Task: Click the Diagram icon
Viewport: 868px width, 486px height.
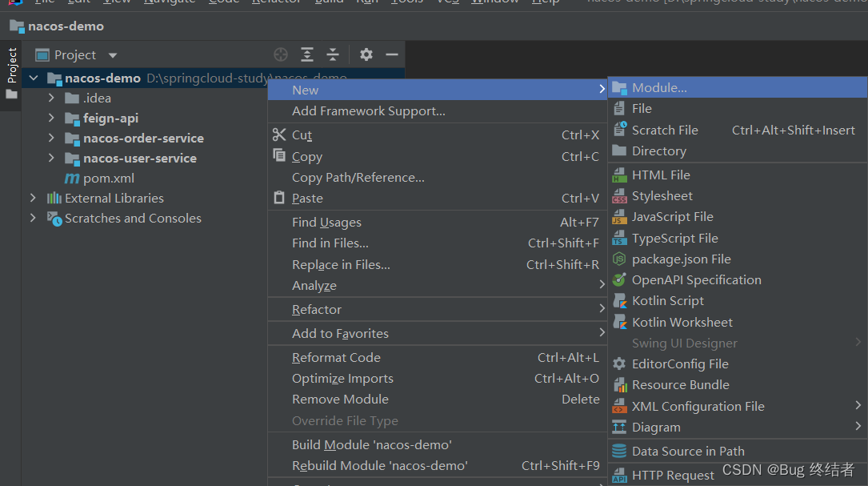Action: 619,428
